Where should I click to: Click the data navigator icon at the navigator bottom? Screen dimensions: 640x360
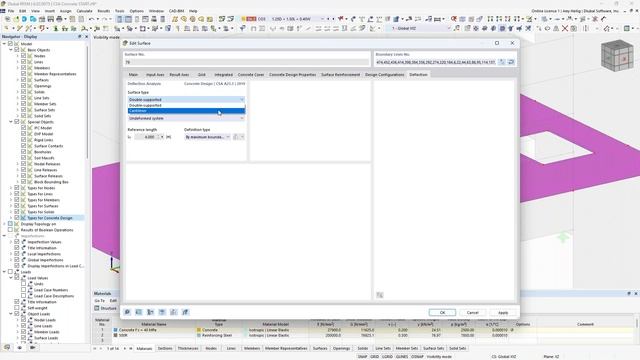[7, 348]
